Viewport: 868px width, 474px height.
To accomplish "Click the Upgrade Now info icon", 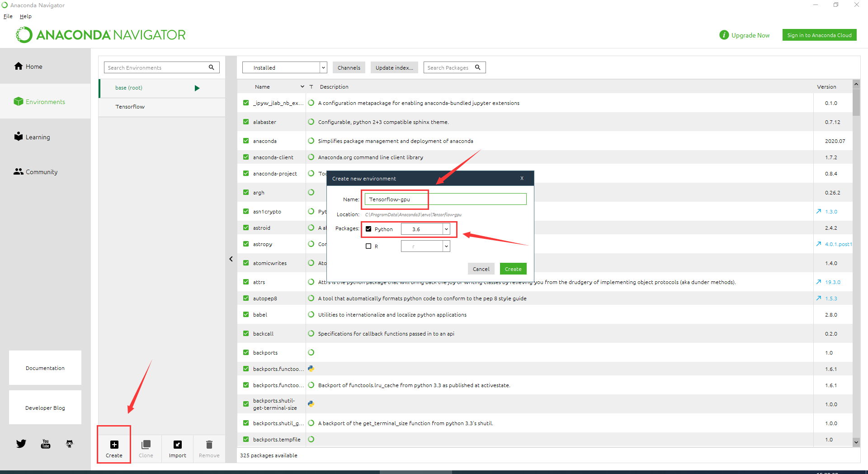I will [724, 35].
